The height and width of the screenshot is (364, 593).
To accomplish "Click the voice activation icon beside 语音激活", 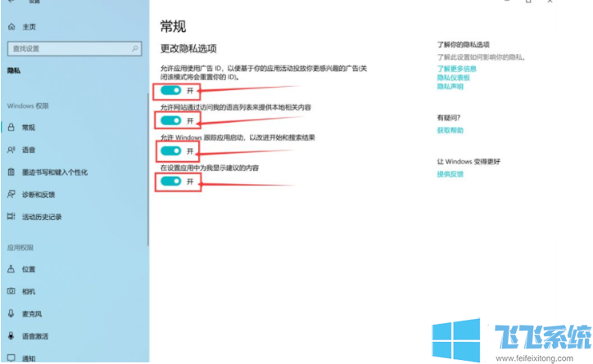I will coord(11,335).
